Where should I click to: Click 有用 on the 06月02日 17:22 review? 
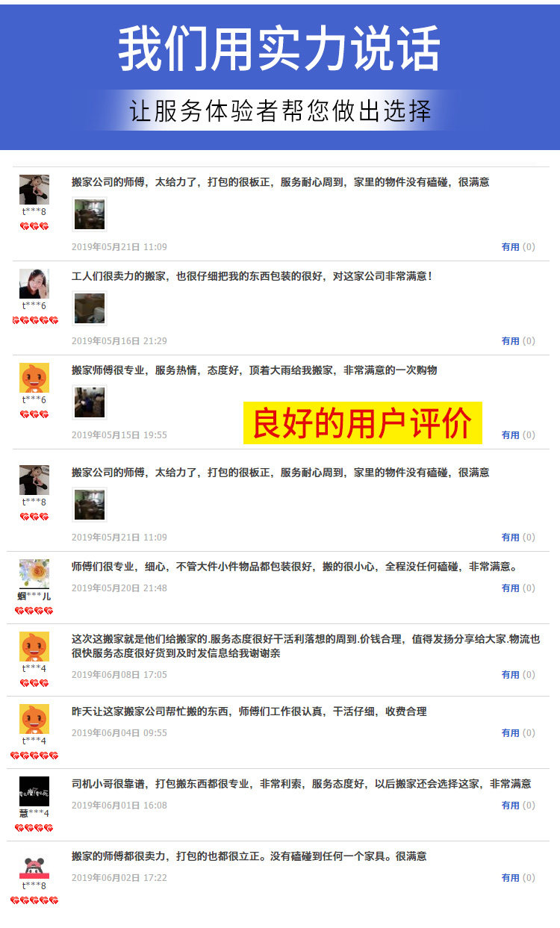(510, 878)
